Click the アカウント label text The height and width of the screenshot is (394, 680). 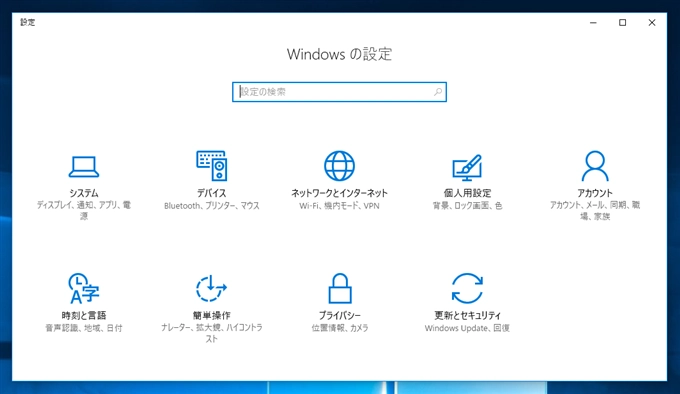pos(595,193)
